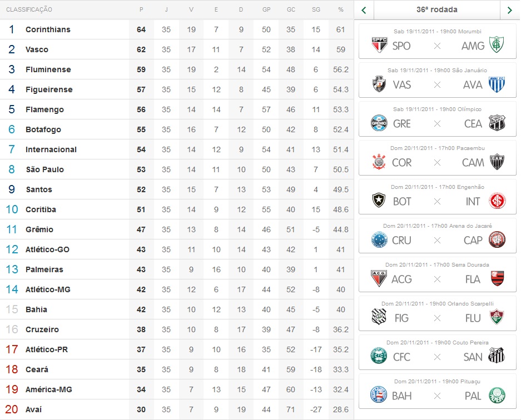Click the Palmeiras crest in BAH match
Image resolution: width=521 pixels, height=420 pixels.
[496, 395]
